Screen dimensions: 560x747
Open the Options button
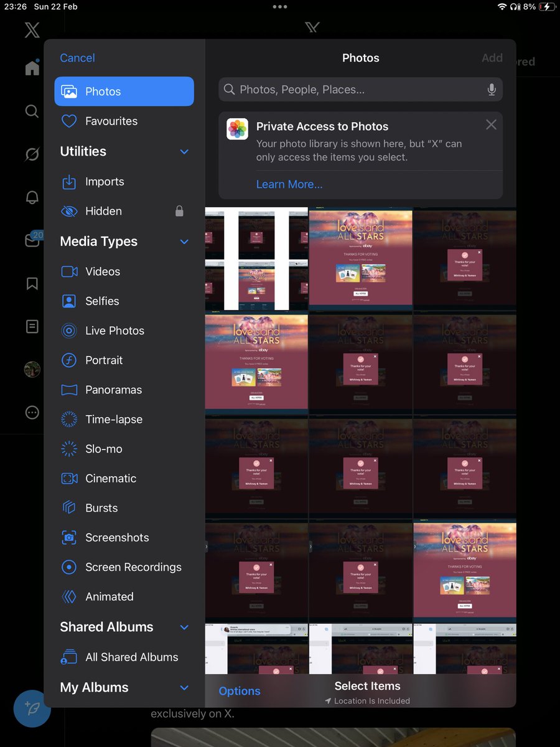coord(240,691)
